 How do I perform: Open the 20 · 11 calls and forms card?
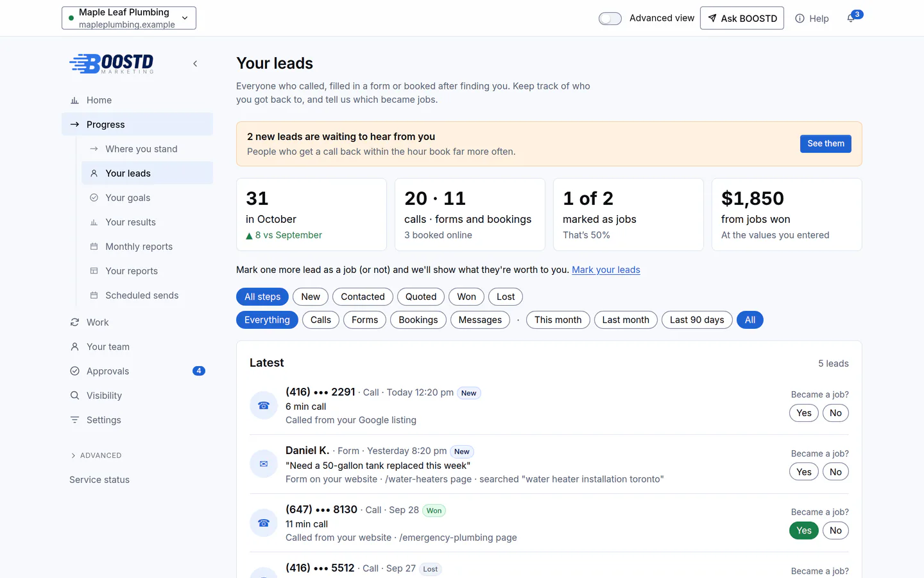(470, 215)
